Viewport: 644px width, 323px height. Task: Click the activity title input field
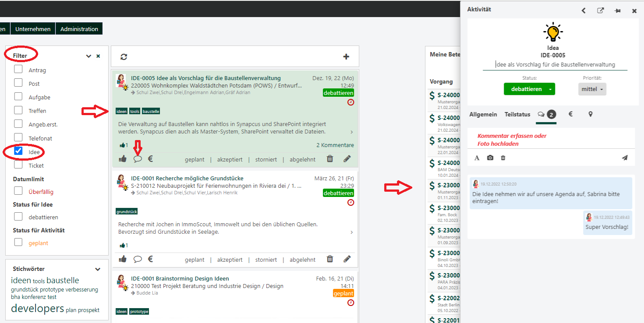(x=555, y=64)
